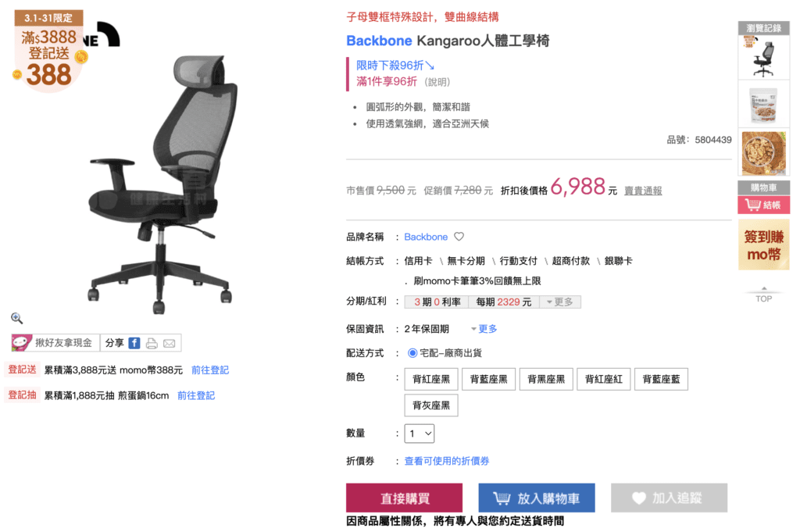
Task: Click the 直接購買 buy now button
Action: pyautogui.click(x=404, y=498)
